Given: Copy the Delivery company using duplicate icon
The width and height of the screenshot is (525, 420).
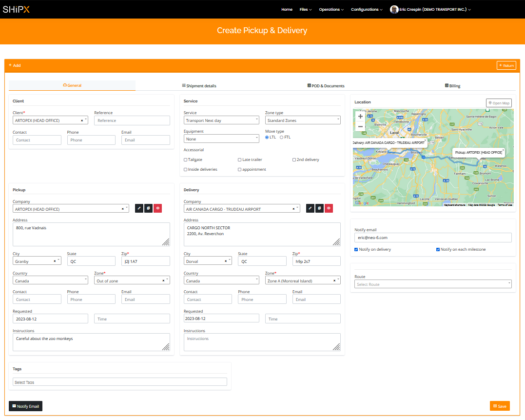Looking at the screenshot, I should (319, 208).
